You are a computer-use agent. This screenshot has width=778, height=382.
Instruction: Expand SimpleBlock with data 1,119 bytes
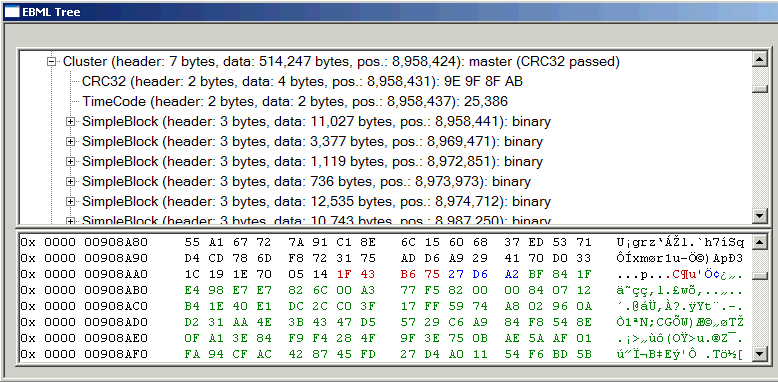[70, 161]
